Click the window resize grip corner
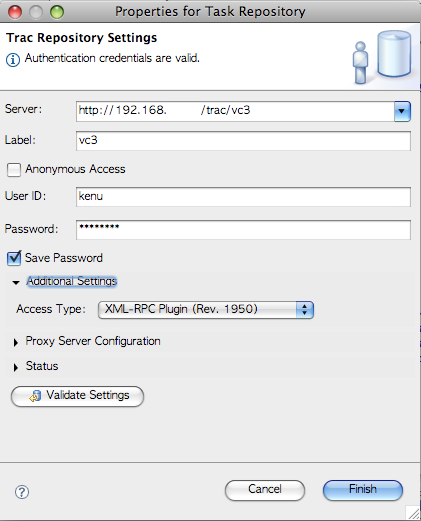 pyautogui.click(x=413, y=513)
